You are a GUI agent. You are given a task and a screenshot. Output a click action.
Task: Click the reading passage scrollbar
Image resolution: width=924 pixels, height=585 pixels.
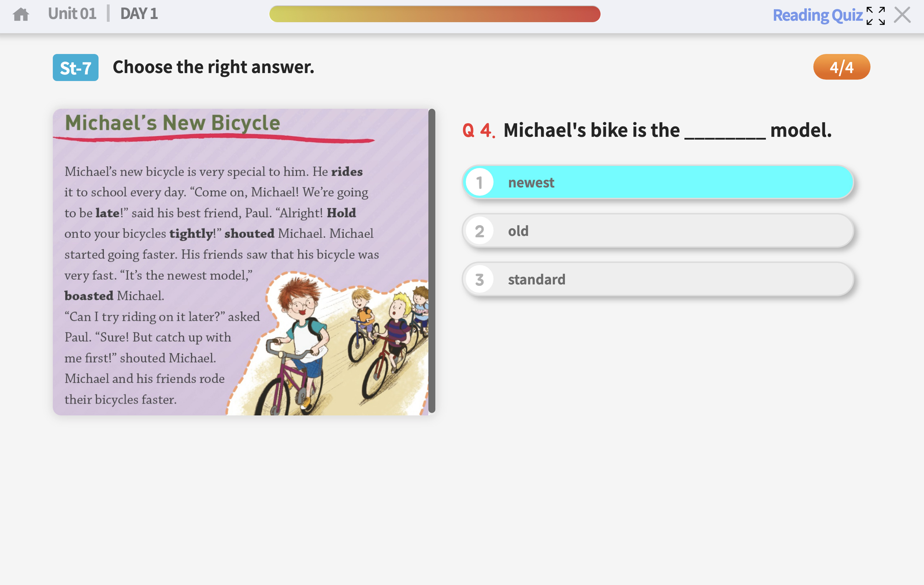pyautogui.click(x=432, y=261)
